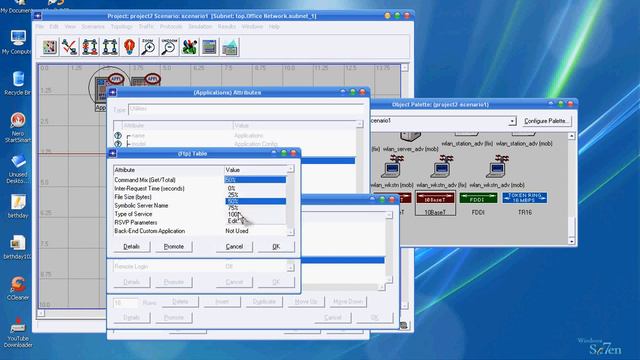640x360 pixels.
Task: Click the verify links toolbar icon
Action: (70, 47)
